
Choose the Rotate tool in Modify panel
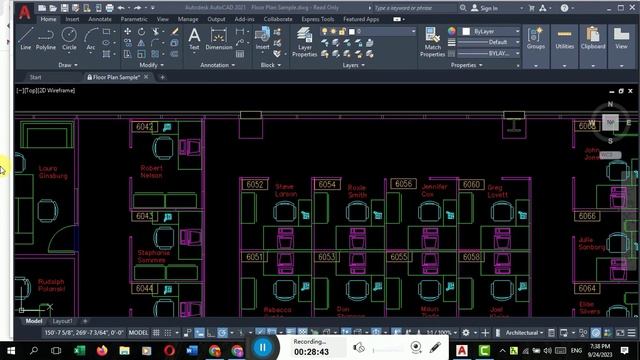tap(141, 31)
